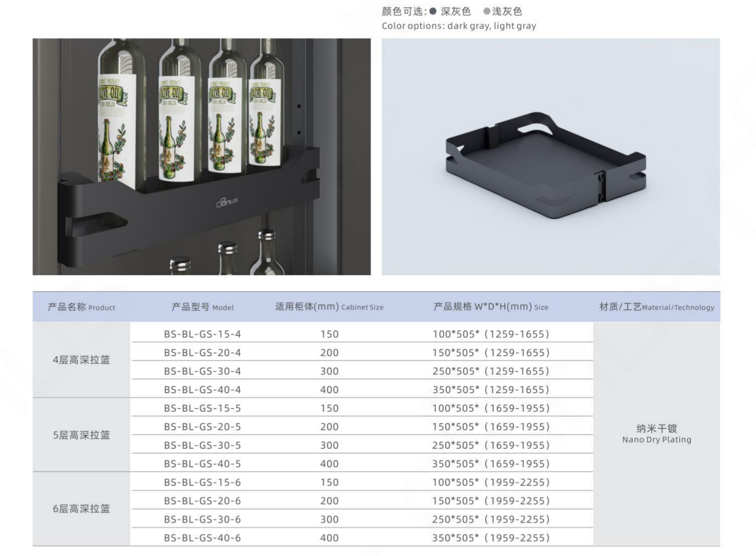Click model BS-BL-GS-15-5
756x556 pixels.
[202, 408]
